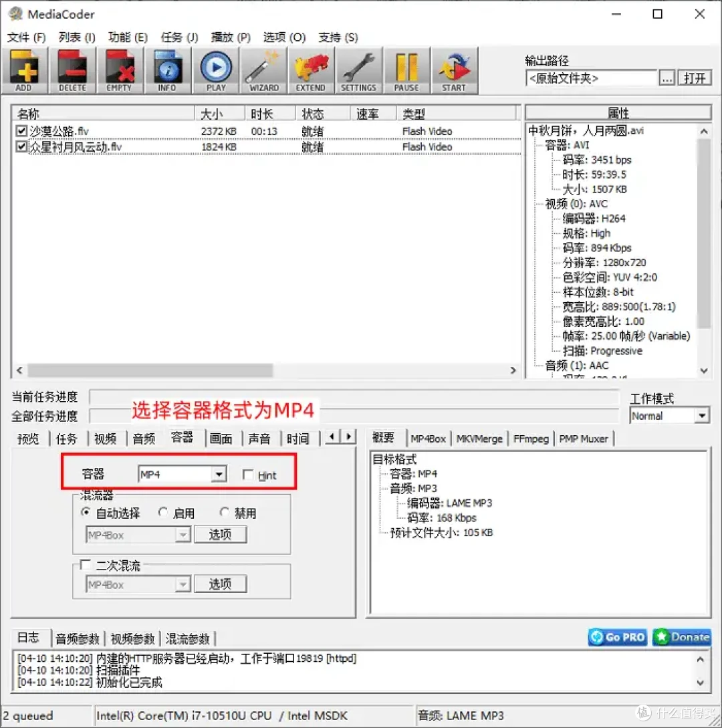The width and height of the screenshot is (722, 728).
Task: Open the 容器 MP4 dropdown
Action: (x=182, y=474)
